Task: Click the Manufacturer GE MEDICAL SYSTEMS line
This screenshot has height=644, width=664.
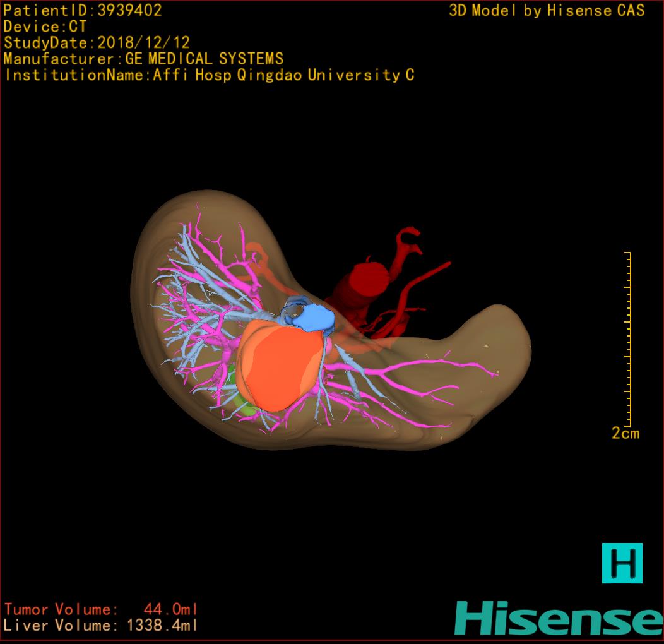Action: tap(143, 59)
